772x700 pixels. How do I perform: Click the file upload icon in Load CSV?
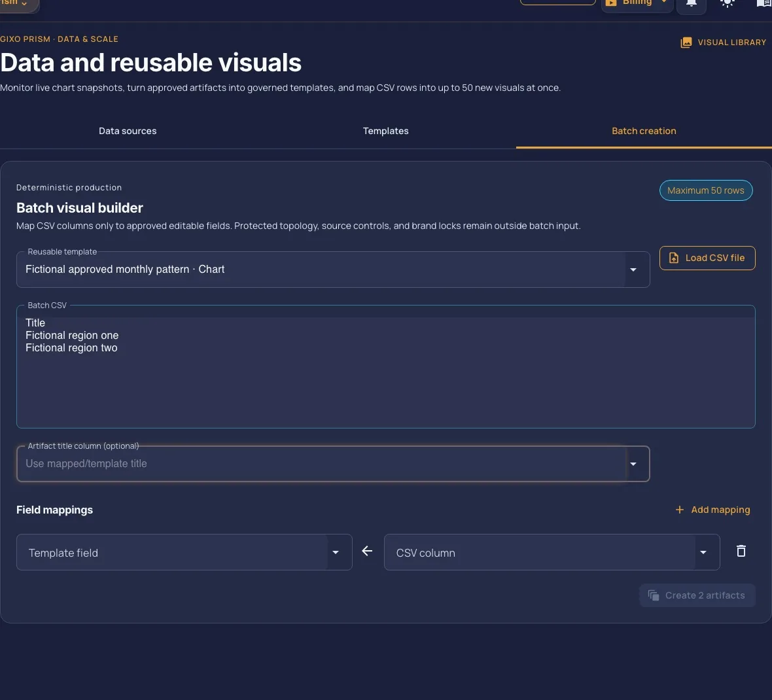click(673, 258)
